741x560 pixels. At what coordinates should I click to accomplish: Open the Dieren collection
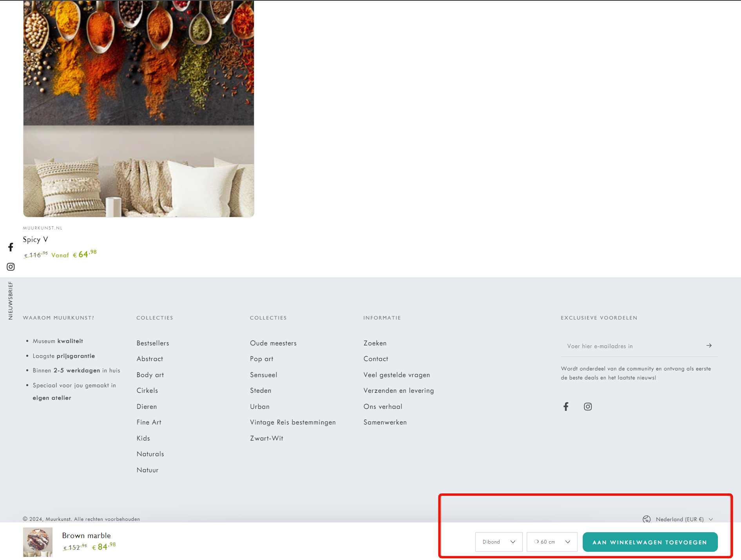tap(147, 406)
